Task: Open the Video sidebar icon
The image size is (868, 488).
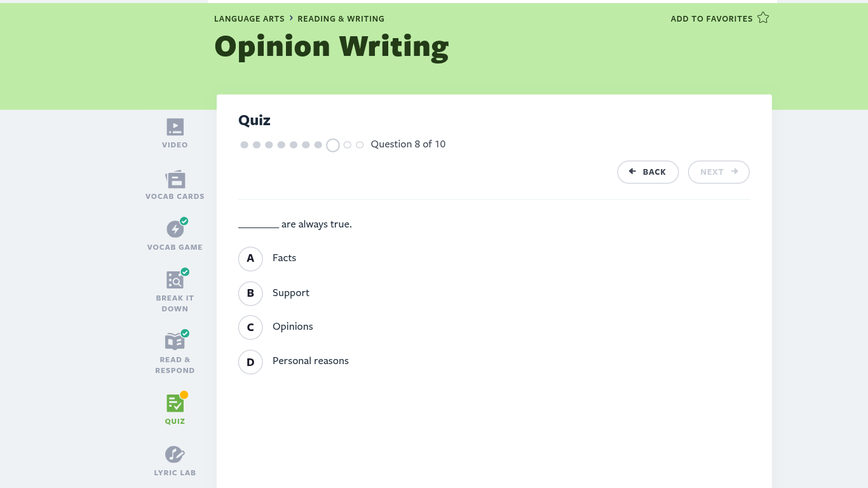Action: point(175,127)
